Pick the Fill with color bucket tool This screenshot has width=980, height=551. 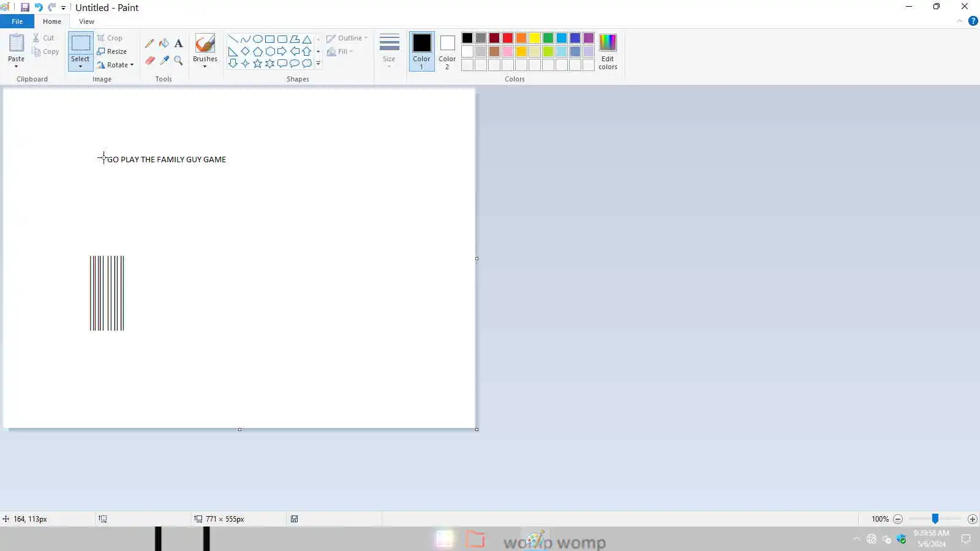click(x=164, y=43)
